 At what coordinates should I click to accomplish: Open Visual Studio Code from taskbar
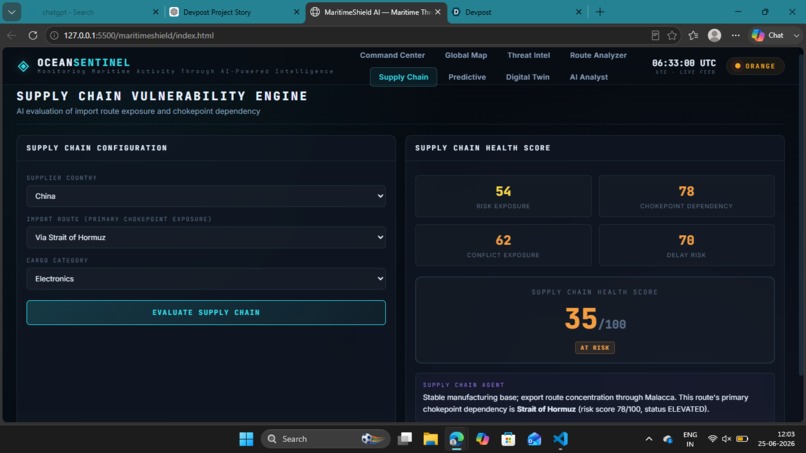560,439
